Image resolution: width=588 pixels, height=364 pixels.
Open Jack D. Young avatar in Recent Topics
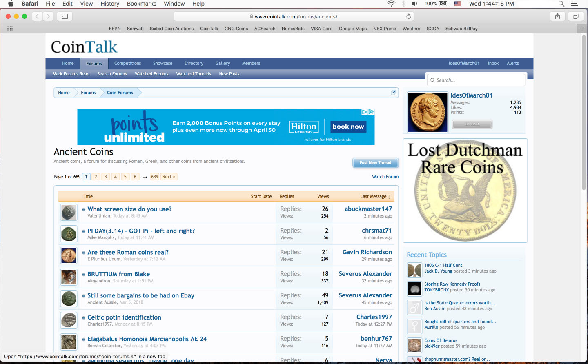[414, 270]
